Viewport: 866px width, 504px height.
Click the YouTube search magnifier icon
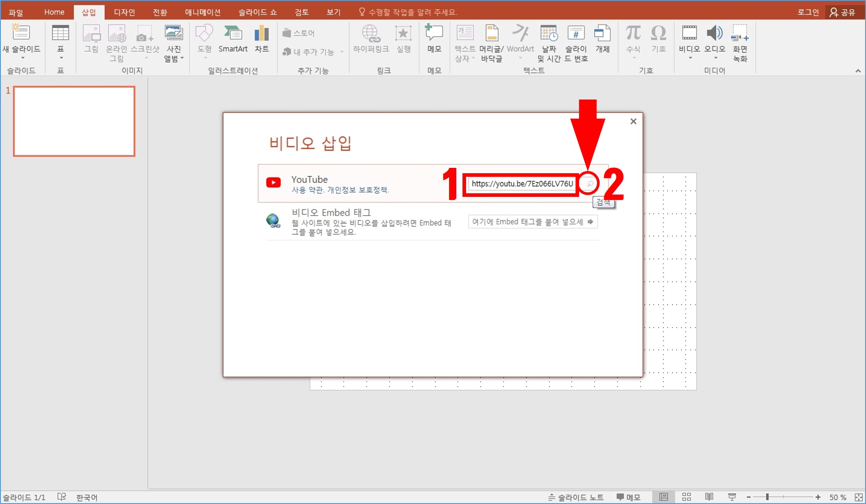pyautogui.click(x=590, y=183)
